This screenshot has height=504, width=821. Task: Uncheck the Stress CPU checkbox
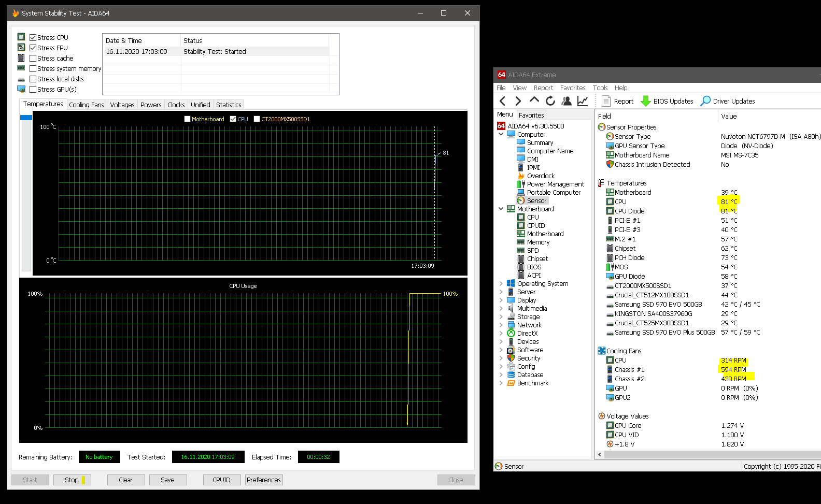click(x=33, y=37)
